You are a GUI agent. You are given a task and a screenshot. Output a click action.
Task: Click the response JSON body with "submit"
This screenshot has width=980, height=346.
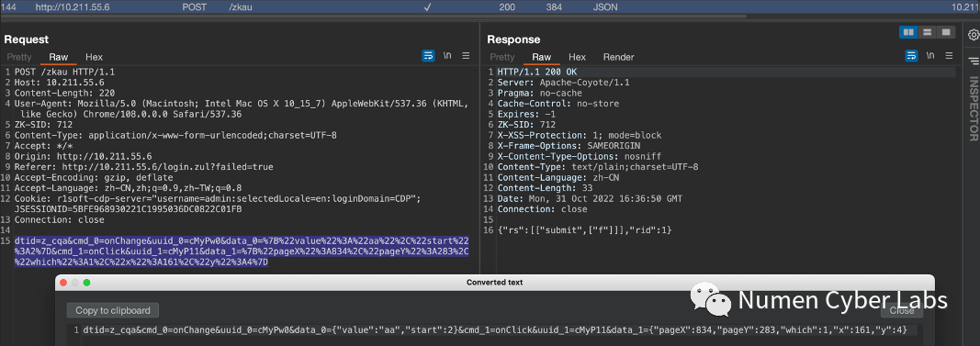pos(584,230)
